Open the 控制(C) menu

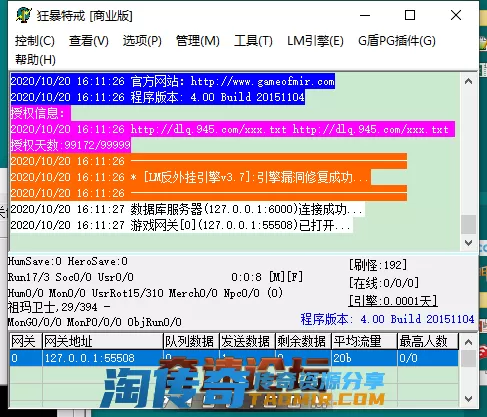tap(35, 41)
